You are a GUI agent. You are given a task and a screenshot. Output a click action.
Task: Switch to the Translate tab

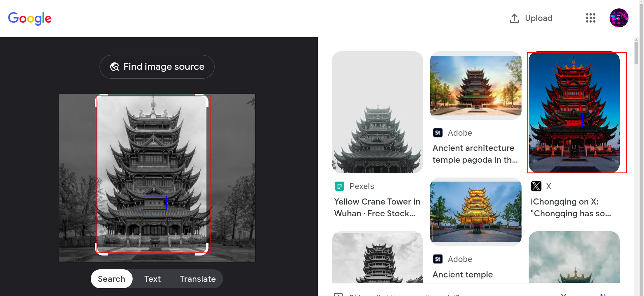pyautogui.click(x=198, y=279)
